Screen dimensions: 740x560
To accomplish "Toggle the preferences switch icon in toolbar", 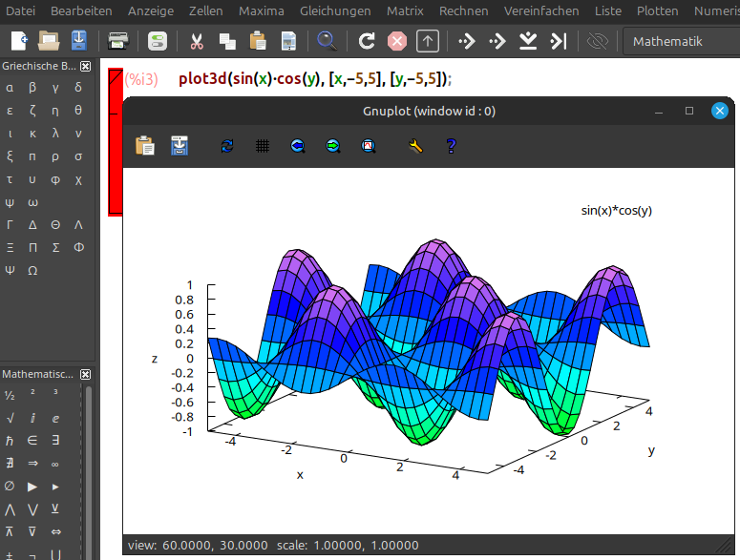I will tap(159, 41).
